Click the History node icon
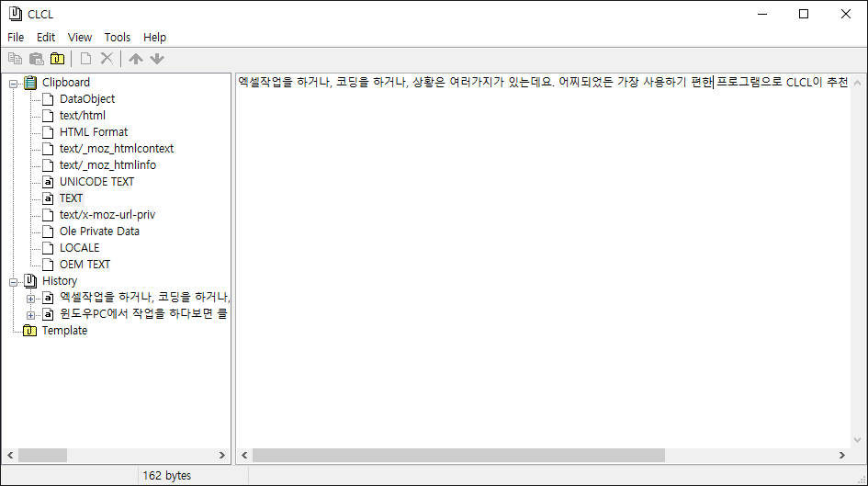 click(x=30, y=281)
